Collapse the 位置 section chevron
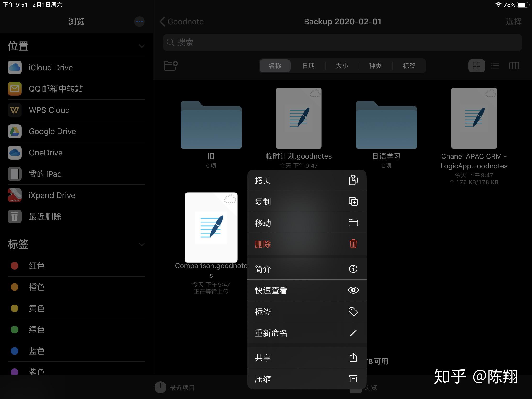 pos(142,46)
